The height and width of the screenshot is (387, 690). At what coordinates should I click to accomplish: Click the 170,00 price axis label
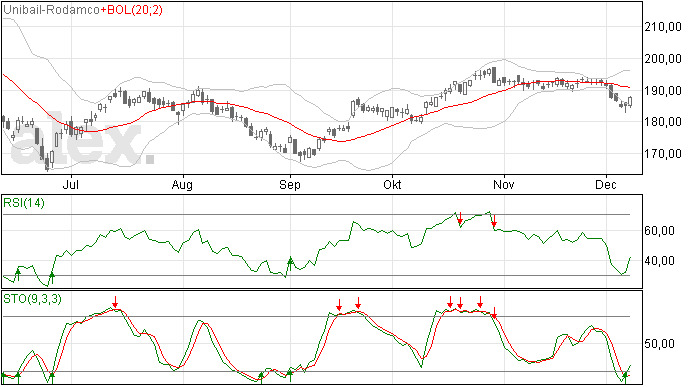pyautogui.click(x=663, y=154)
